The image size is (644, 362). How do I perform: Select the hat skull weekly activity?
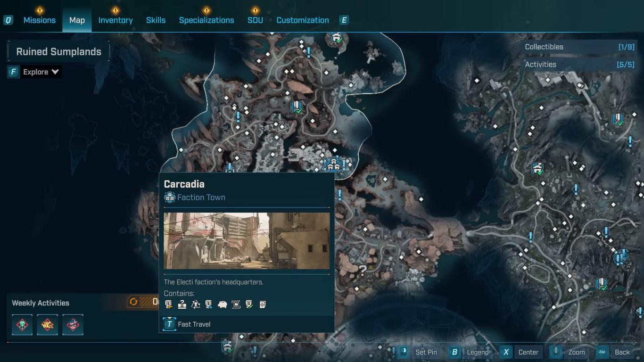click(x=73, y=325)
